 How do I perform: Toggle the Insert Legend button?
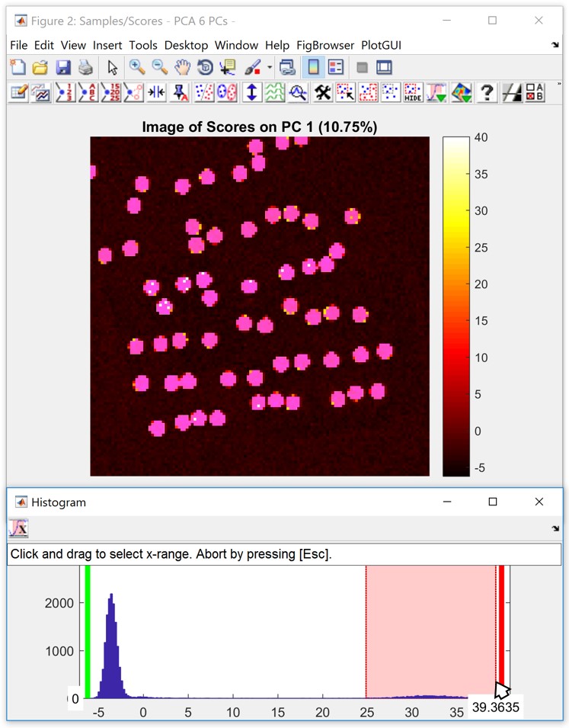pos(336,68)
